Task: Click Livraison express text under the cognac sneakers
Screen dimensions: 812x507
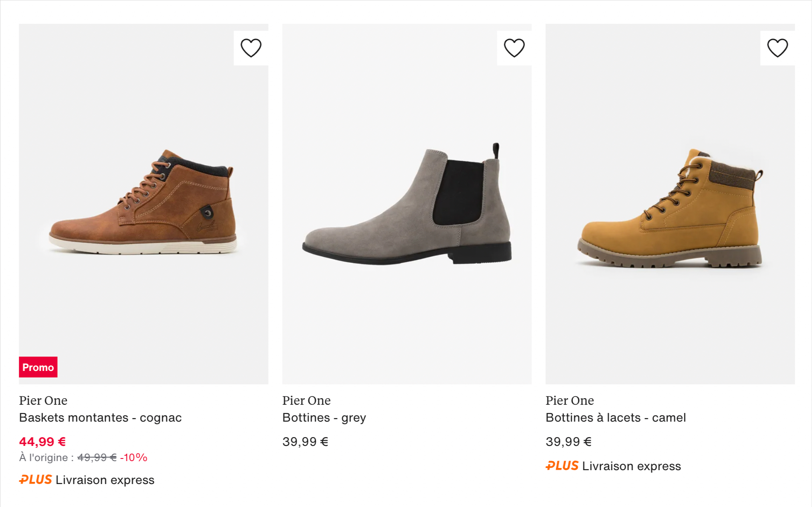Action: [105, 480]
